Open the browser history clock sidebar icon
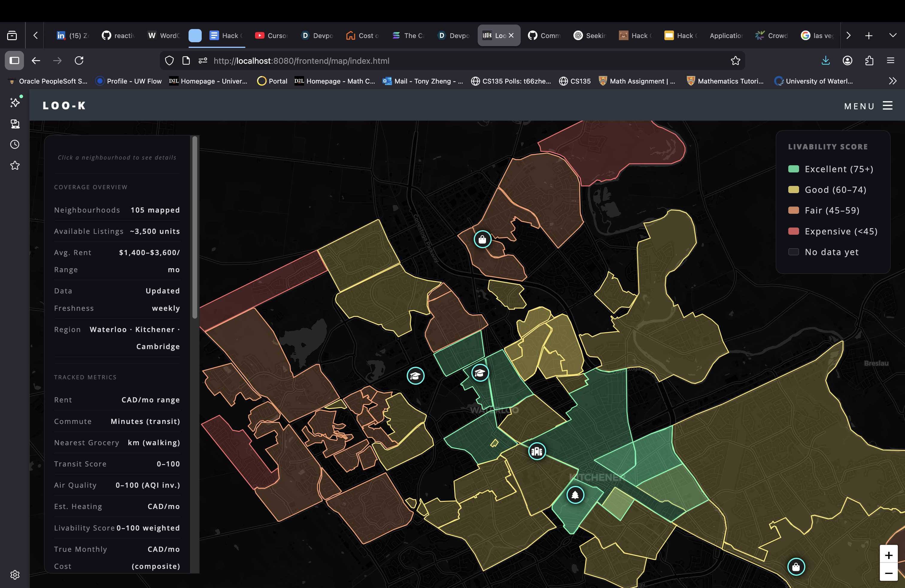The image size is (905, 588). [x=15, y=144]
